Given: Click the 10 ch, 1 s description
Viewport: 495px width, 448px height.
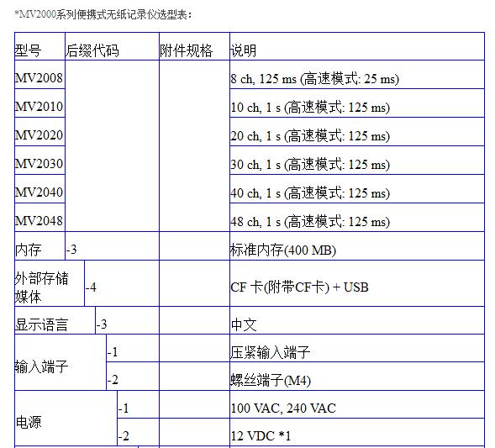Looking at the screenshot, I should coord(357,103).
